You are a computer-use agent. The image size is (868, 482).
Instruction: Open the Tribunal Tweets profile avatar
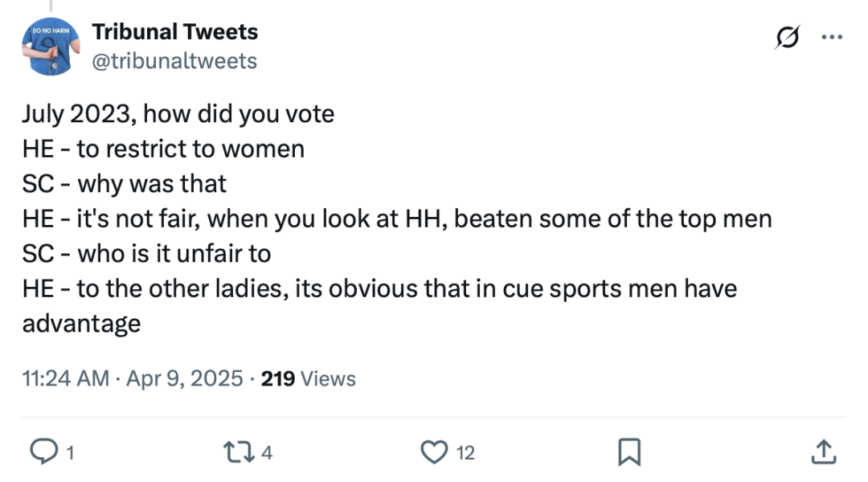(50, 46)
